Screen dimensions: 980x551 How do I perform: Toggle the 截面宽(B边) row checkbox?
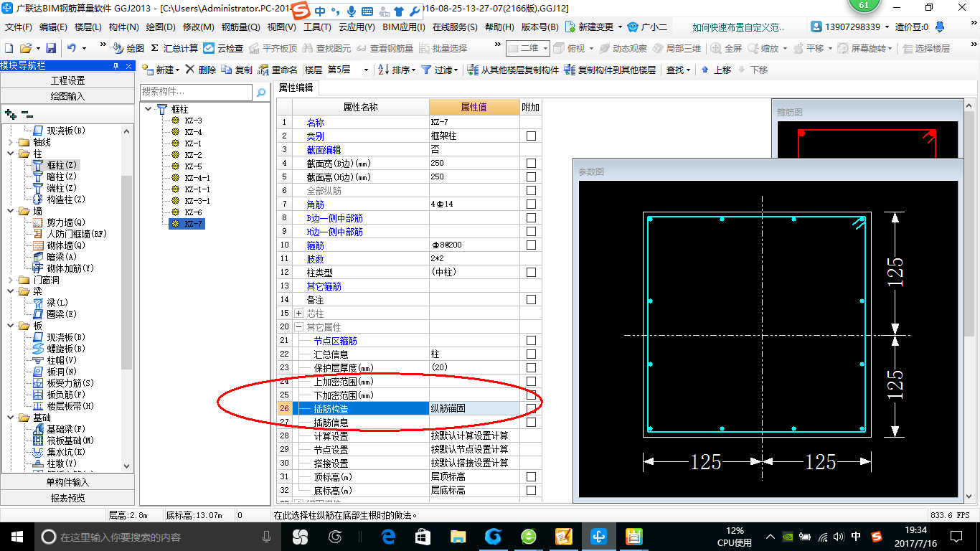pyautogui.click(x=531, y=163)
